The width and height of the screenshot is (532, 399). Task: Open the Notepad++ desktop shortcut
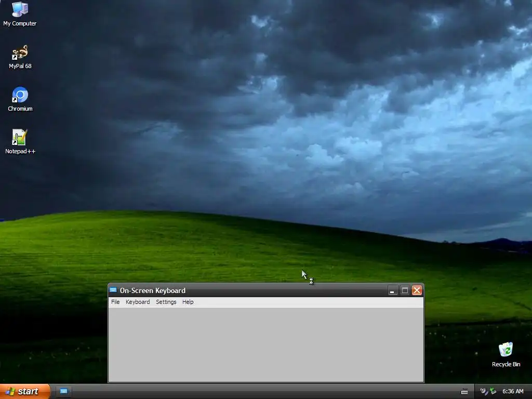click(x=20, y=142)
